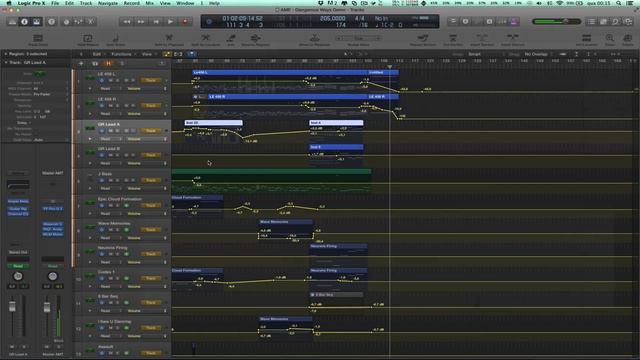640x360 pixels.
Task: Toggle orange Hide tracks H button
Action: pyautogui.click(x=108, y=63)
